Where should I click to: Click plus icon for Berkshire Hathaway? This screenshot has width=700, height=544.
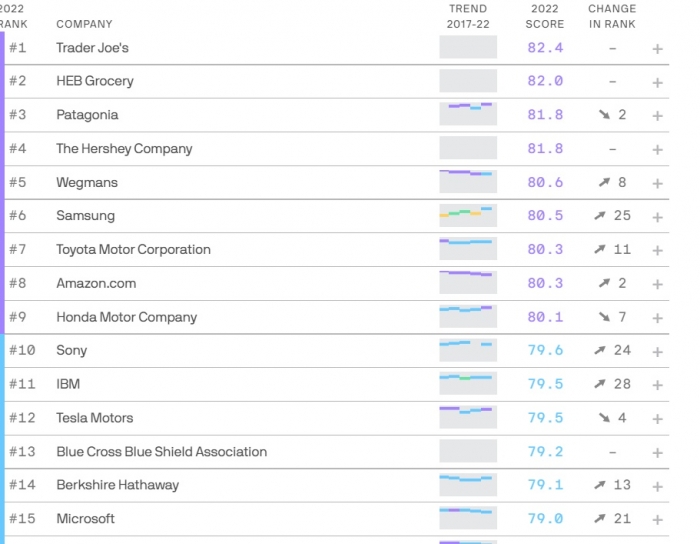[x=657, y=486]
